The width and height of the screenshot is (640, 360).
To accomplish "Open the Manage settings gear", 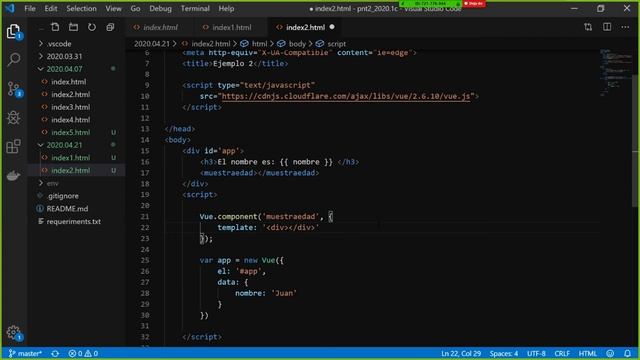I will tap(14, 333).
